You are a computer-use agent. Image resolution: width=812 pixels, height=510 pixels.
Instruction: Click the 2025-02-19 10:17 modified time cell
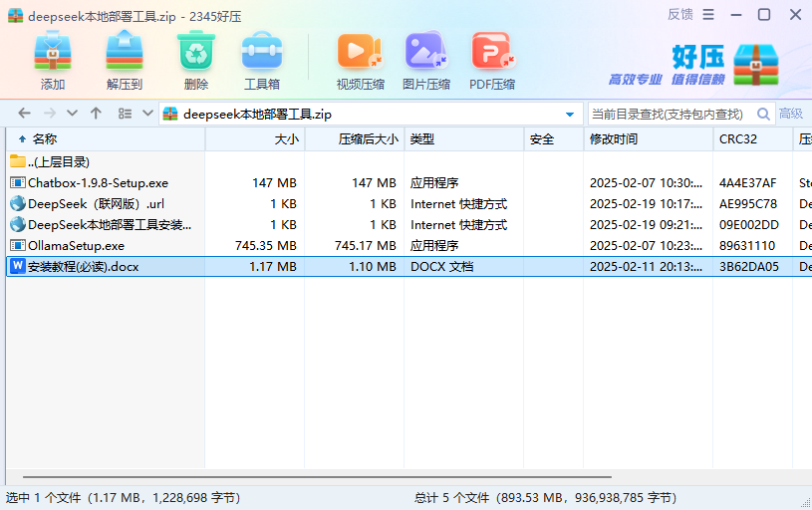646,204
